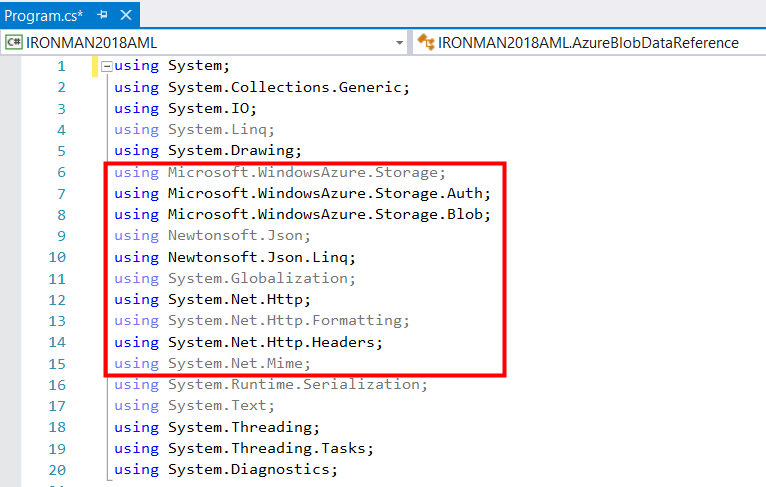Click the 'System.Diagnostics' using line
The image size is (766, 487).
click(226, 469)
